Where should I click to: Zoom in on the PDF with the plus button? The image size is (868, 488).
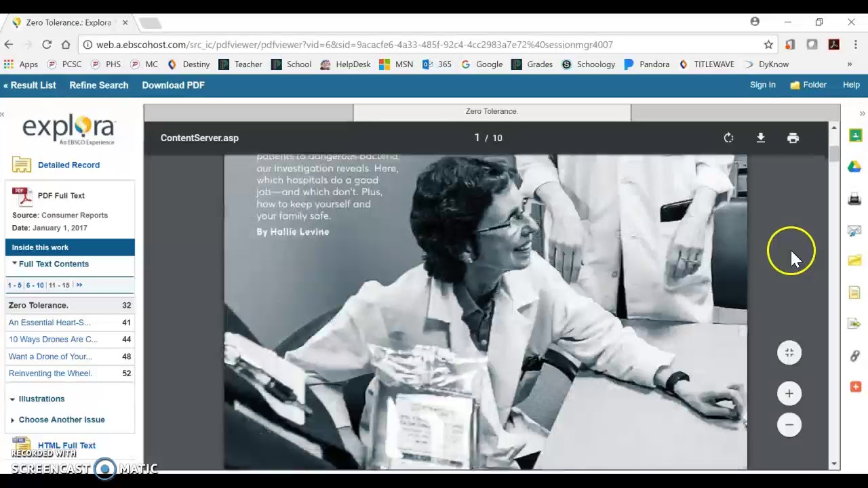[x=789, y=394]
